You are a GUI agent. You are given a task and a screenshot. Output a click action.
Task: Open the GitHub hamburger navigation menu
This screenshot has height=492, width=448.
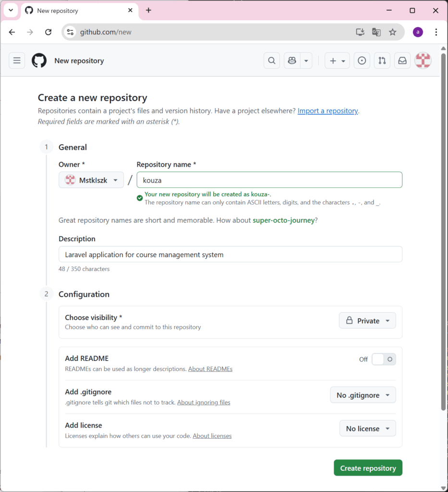point(17,61)
